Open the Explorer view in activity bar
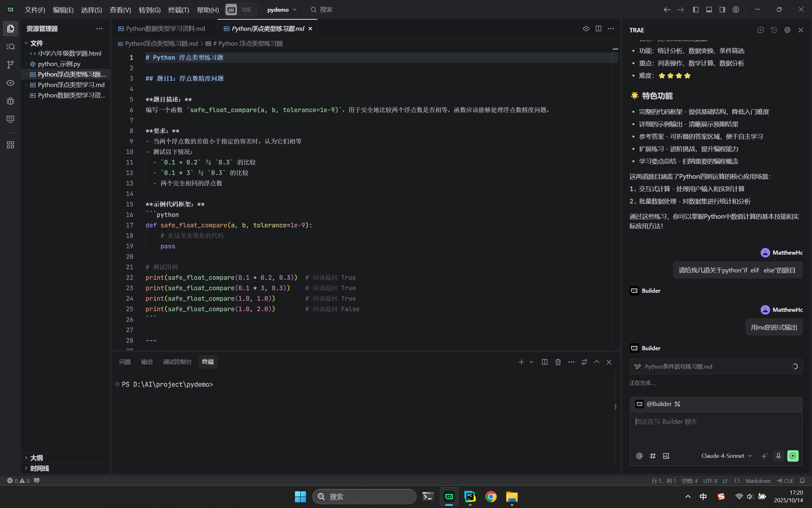The height and width of the screenshot is (508, 812). pyautogui.click(x=10, y=29)
